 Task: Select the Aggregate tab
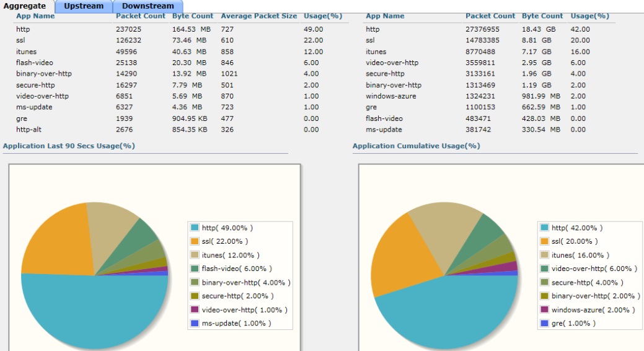(25, 6)
